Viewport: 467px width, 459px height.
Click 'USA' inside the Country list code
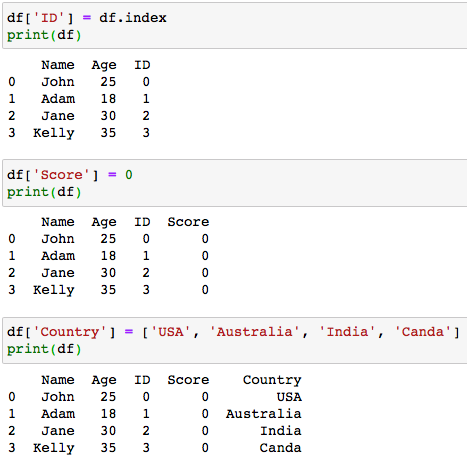(171, 332)
